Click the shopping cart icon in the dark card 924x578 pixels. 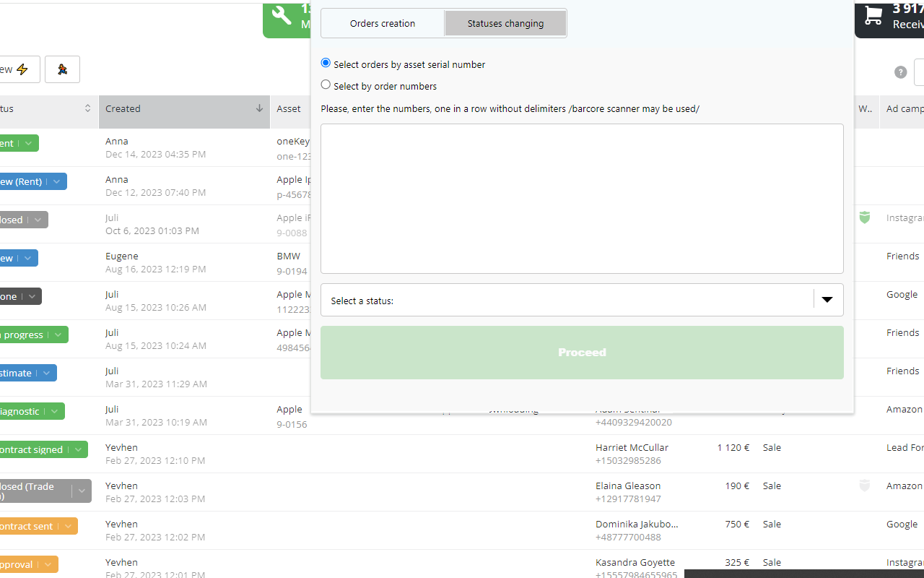point(873,15)
